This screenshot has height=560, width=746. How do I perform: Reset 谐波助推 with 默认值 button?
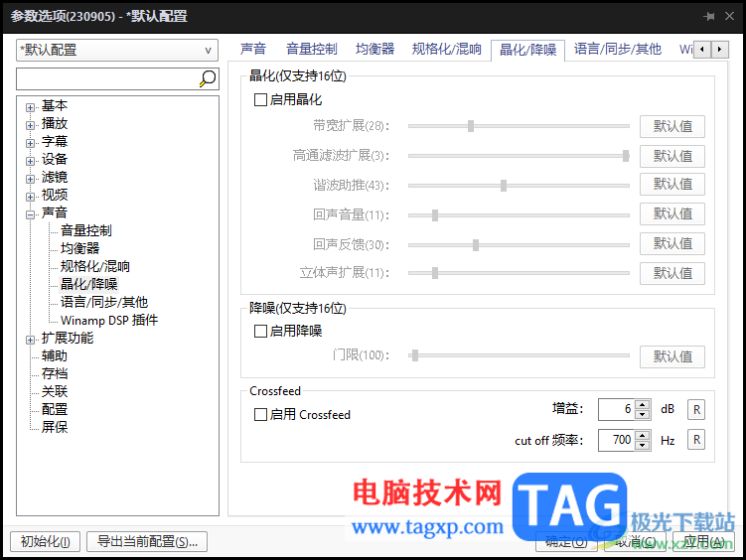pyautogui.click(x=672, y=184)
